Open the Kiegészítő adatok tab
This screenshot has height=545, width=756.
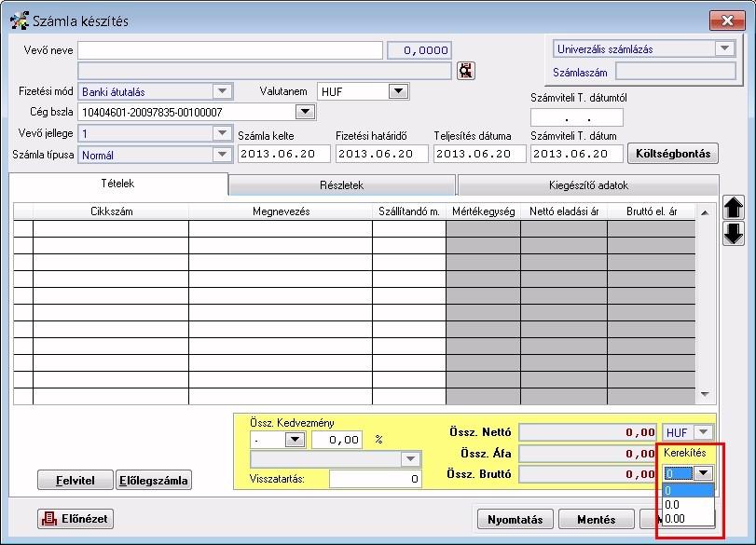588,185
